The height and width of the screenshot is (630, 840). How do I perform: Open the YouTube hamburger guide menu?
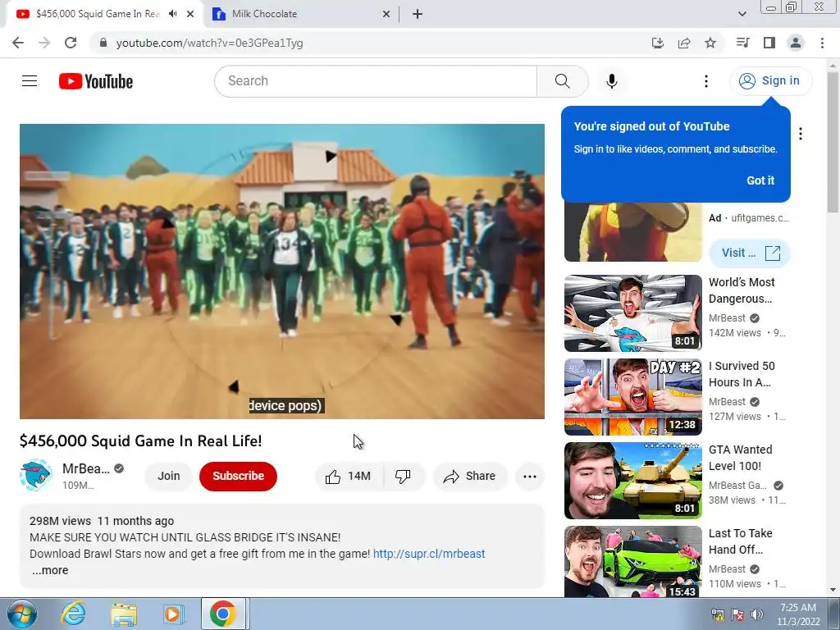[30, 81]
